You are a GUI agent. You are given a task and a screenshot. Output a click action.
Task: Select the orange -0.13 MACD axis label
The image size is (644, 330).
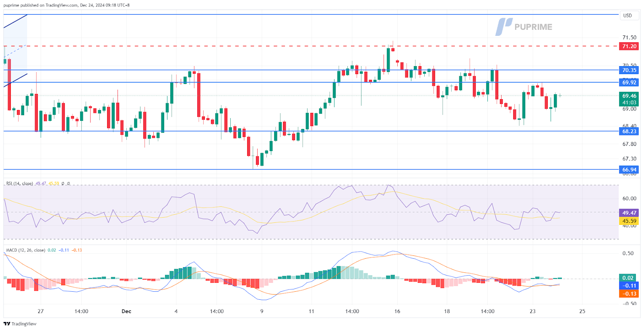(629, 294)
